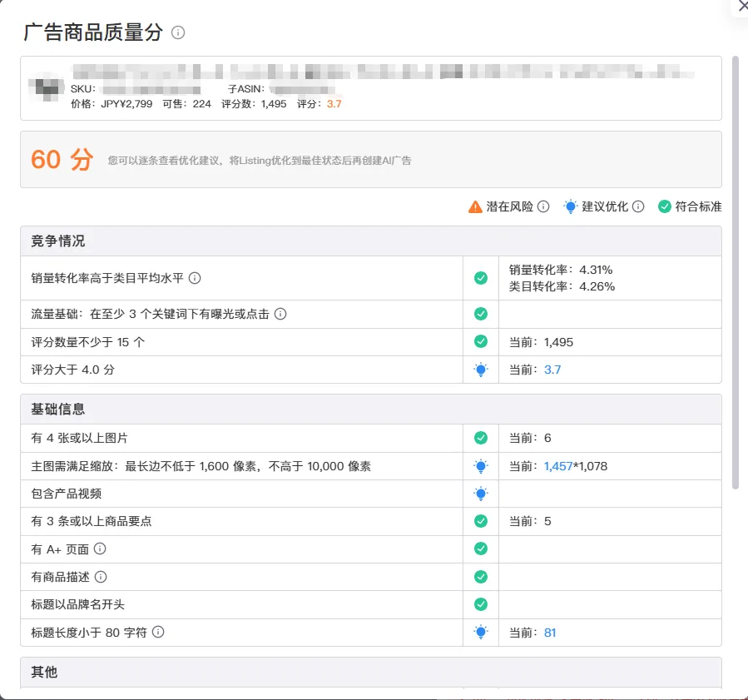Screen dimensions: 748x700
Task: Click the lightbulb for 标题长度小于 80 字符 row
Action: click(481, 633)
